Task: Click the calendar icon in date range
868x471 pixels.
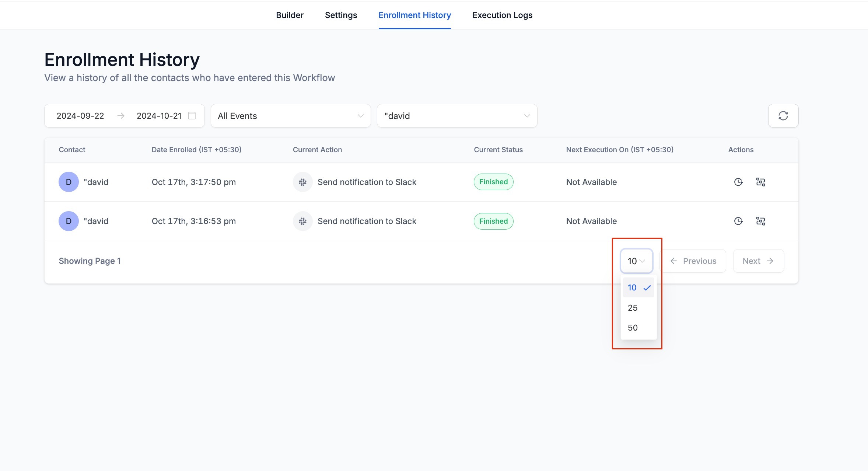Action: coord(192,116)
